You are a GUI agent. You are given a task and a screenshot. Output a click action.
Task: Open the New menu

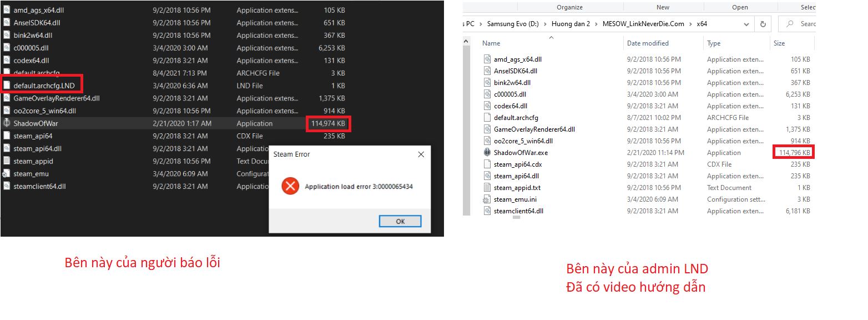[x=663, y=7]
